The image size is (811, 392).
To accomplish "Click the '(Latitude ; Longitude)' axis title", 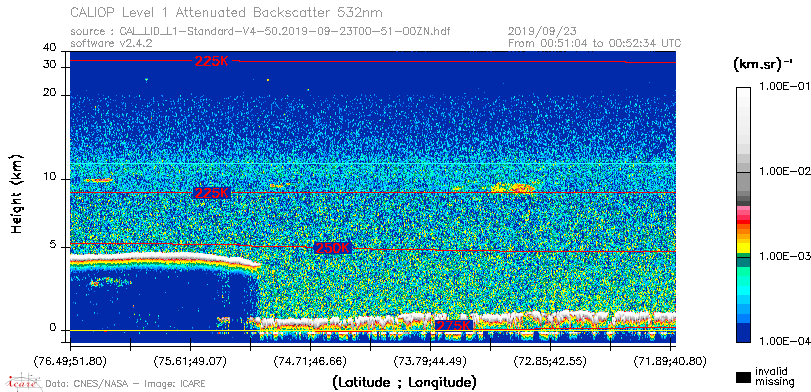I will (x=404, y=383).
